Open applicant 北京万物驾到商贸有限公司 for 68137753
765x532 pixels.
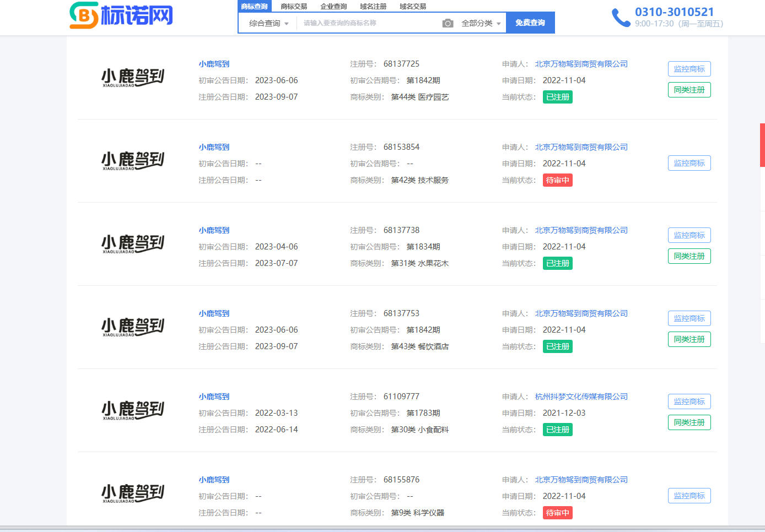pos(581,313)
